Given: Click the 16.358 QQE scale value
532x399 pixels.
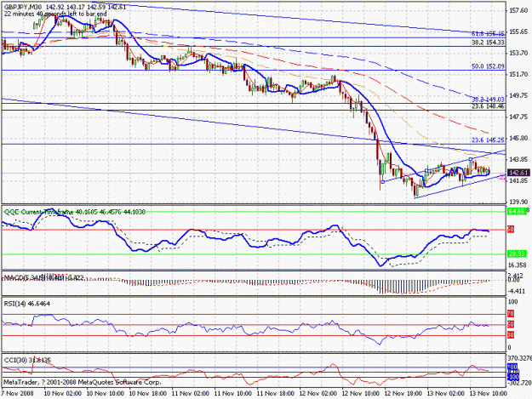Looking at the screenshot, I should [518, 265].
